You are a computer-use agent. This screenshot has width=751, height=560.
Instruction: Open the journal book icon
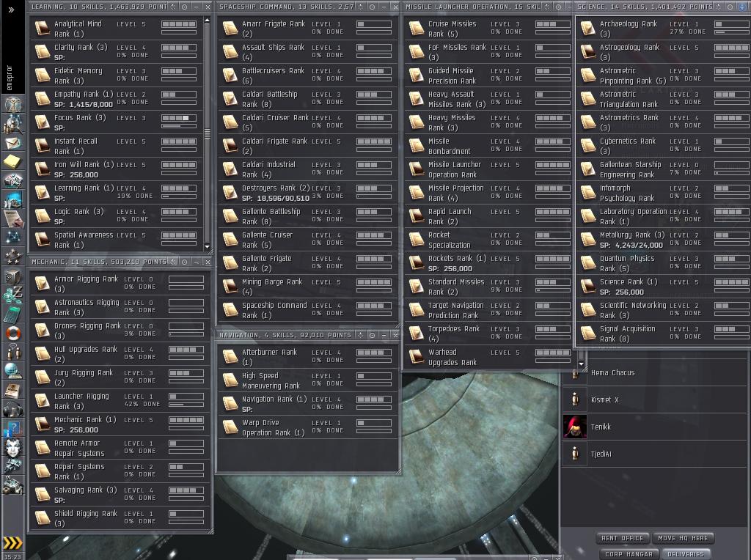(12, 390)
